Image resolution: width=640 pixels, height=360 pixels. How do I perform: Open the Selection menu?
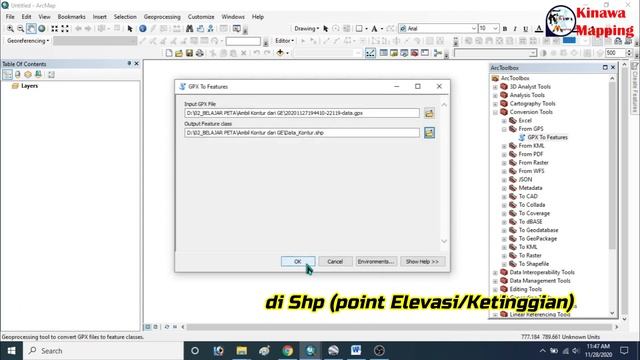click(x=125, y=17)
